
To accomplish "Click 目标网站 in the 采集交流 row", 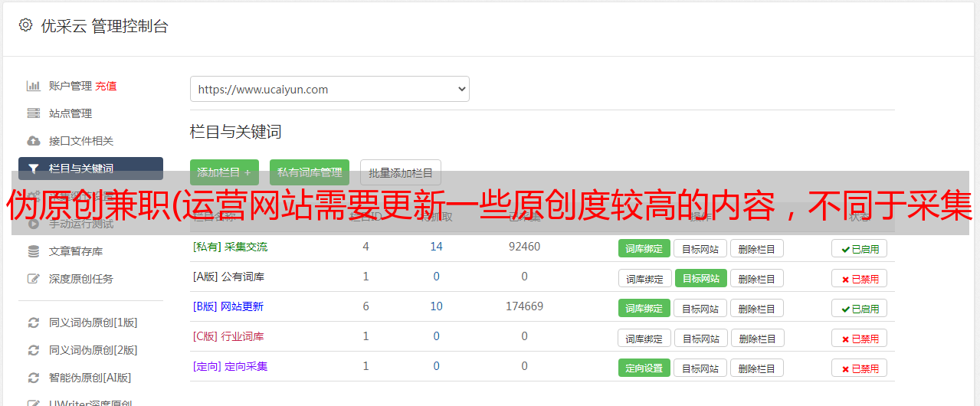I will tap(700, 248).
